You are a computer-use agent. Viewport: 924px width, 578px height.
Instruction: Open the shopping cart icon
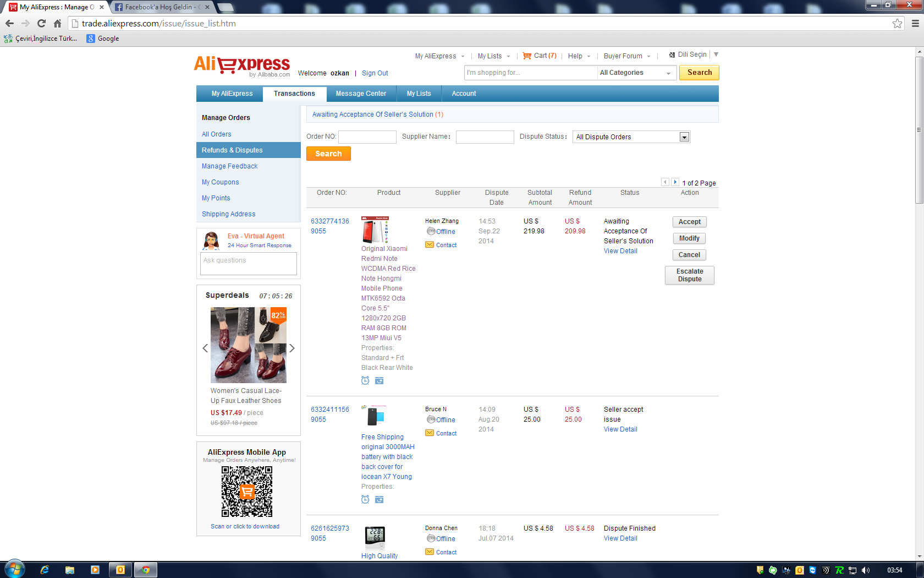point(527,56)
